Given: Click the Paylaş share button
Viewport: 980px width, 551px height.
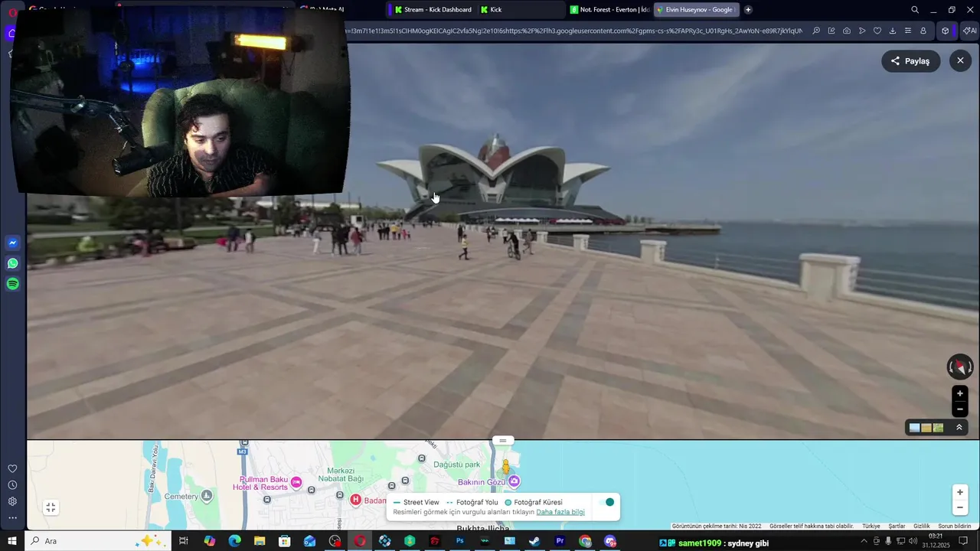Looking at the screenshot, I should click(x=911, y=61).
